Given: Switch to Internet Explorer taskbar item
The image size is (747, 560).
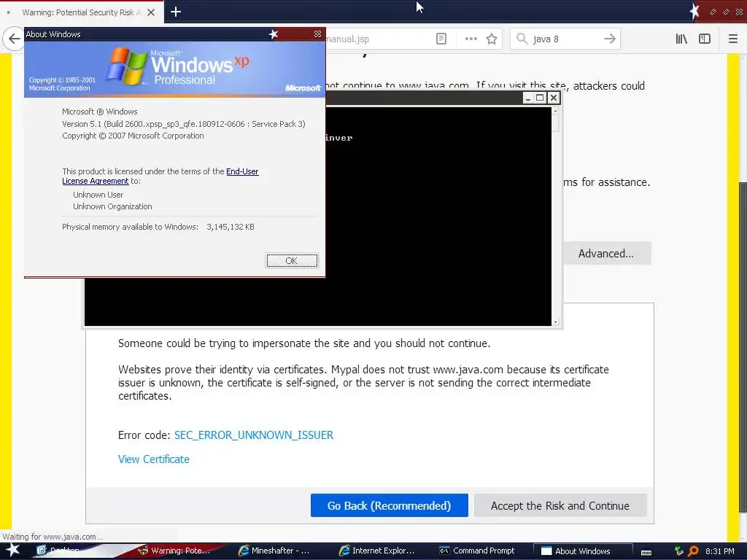Looking at the screenshot, I should coord(376,551).
